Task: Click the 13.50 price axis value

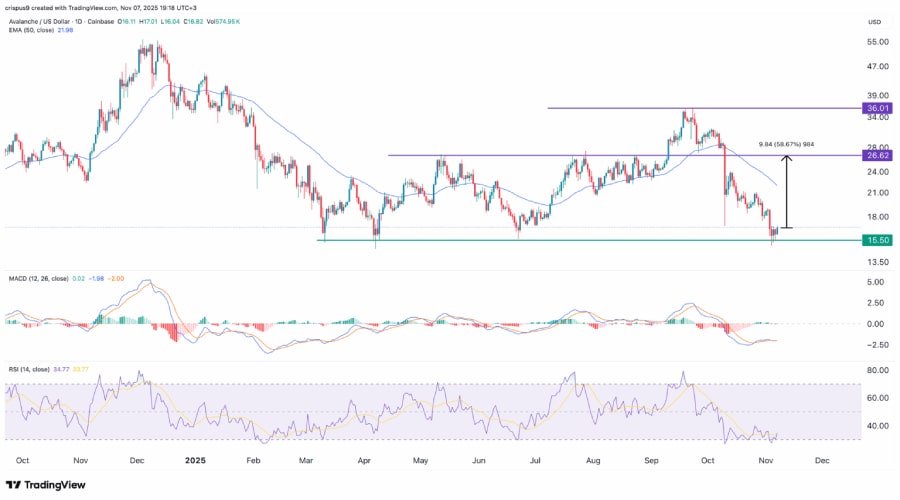Action: point(878,262)
